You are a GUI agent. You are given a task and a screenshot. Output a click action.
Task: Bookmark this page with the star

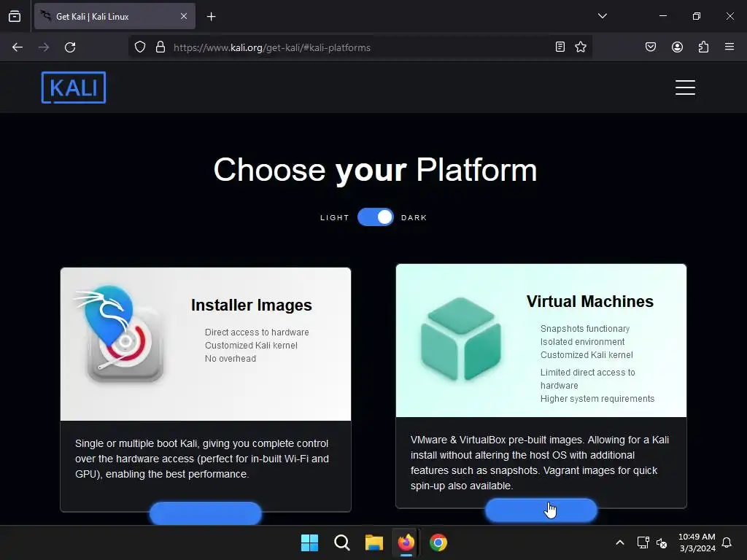[x=580, y=47]
